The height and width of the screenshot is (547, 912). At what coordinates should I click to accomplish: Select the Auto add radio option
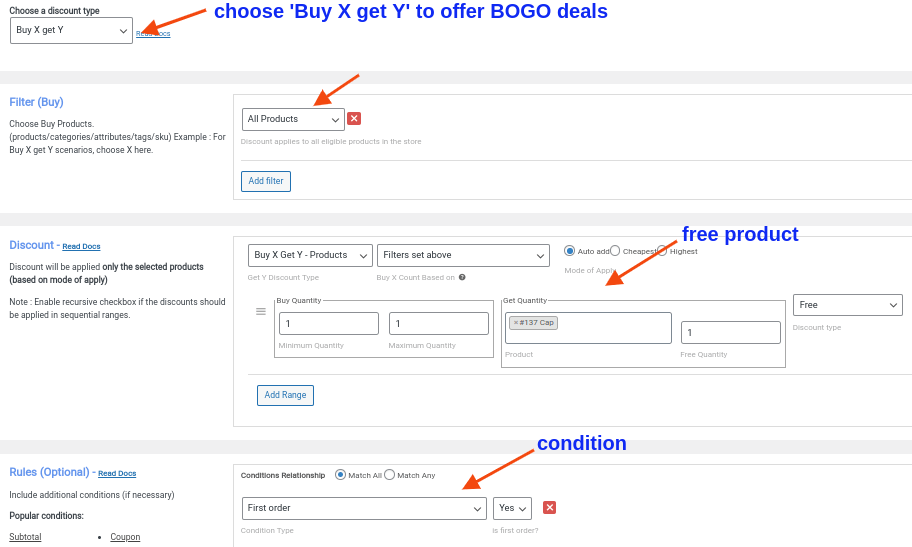tap(570, 251)
